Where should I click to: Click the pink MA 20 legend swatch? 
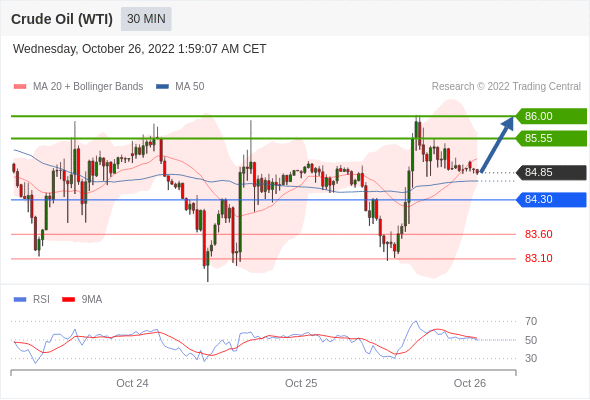point(20,87)
